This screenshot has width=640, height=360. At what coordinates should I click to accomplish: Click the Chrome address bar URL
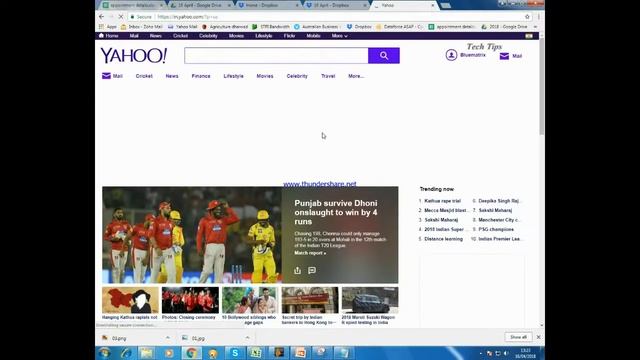click(x=188, y=17)
